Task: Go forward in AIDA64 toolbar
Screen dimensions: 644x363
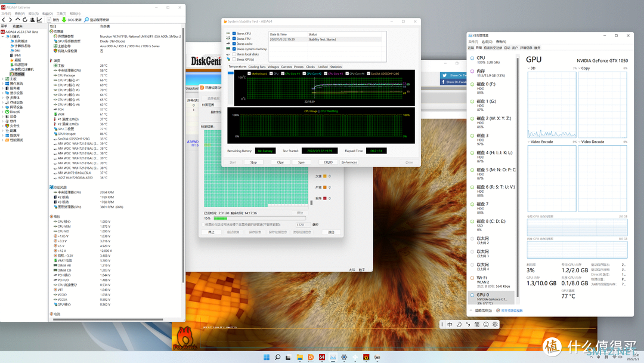Action: pyautogui.click(x=10, y=20)
